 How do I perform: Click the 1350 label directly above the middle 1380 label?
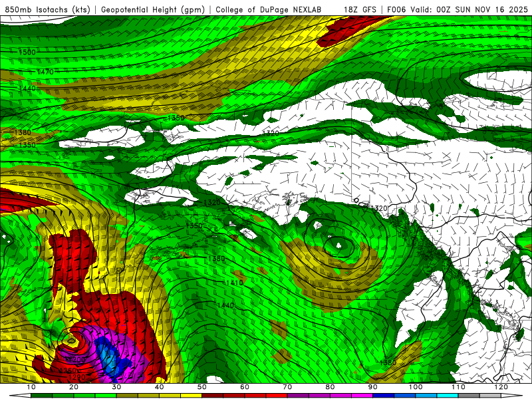pos(194,225)
